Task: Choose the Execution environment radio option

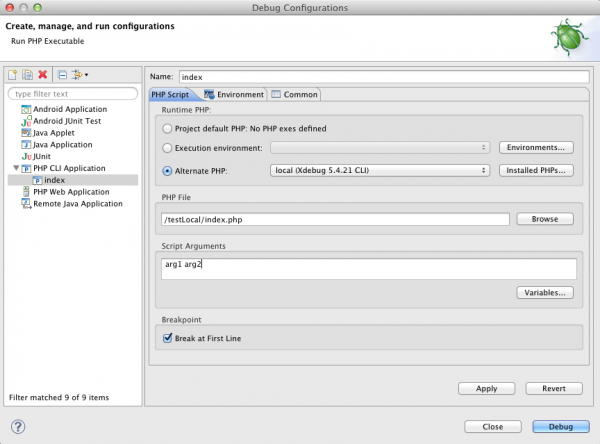Action: [x=167, y=148]
